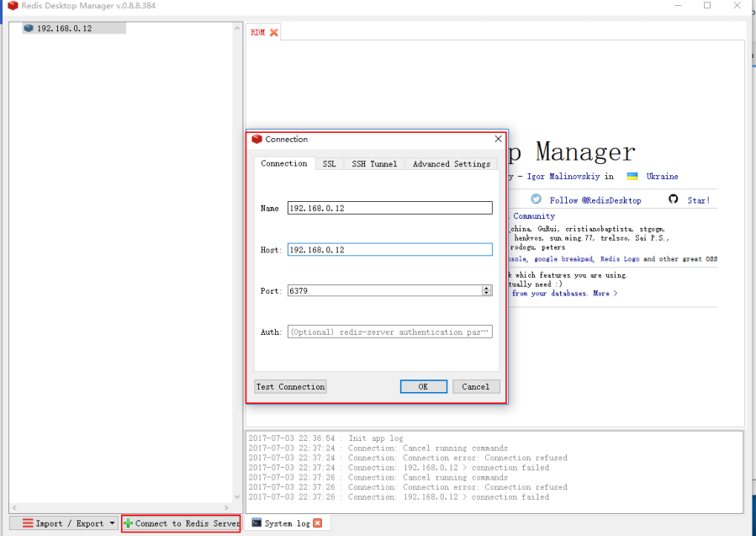Click the More > link
756x536 pixels.
tap(605, 294)
